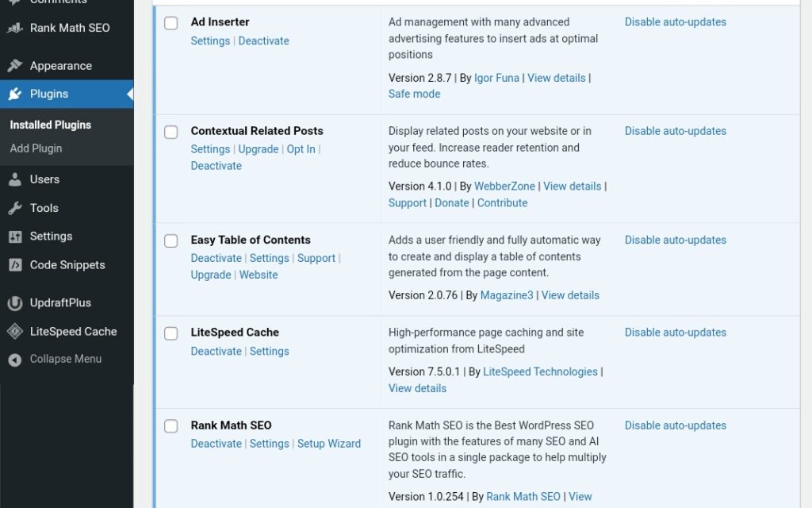Click the Tools wrench icon
Viewport: 812px width, 508px height.
(x=14, y=208)
